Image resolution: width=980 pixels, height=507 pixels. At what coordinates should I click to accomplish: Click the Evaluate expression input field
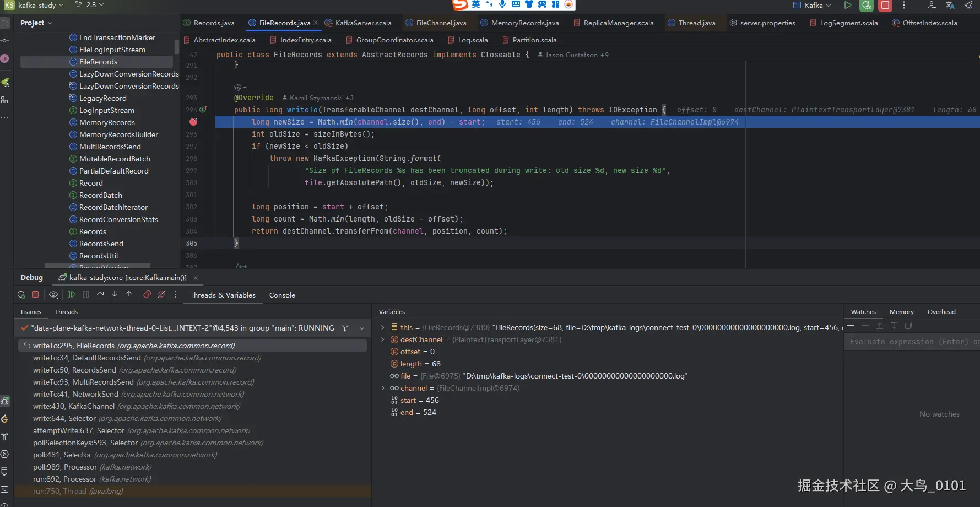click(x=912, y=342)
